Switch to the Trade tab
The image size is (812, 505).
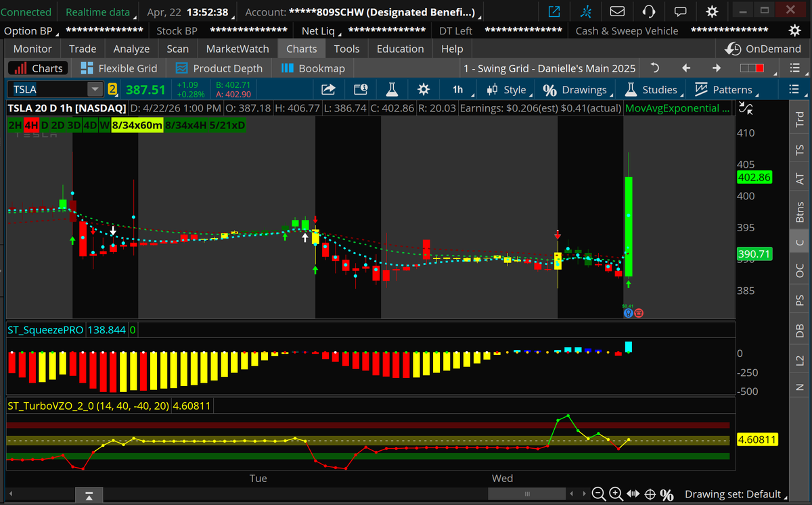point(83,49)
